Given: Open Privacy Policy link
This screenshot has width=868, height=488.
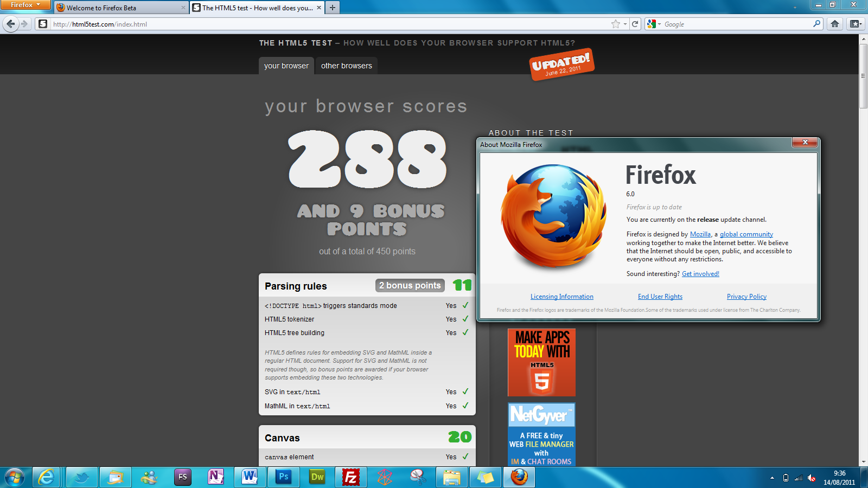Looking at the screenshot, I should (x=746, y=297).
